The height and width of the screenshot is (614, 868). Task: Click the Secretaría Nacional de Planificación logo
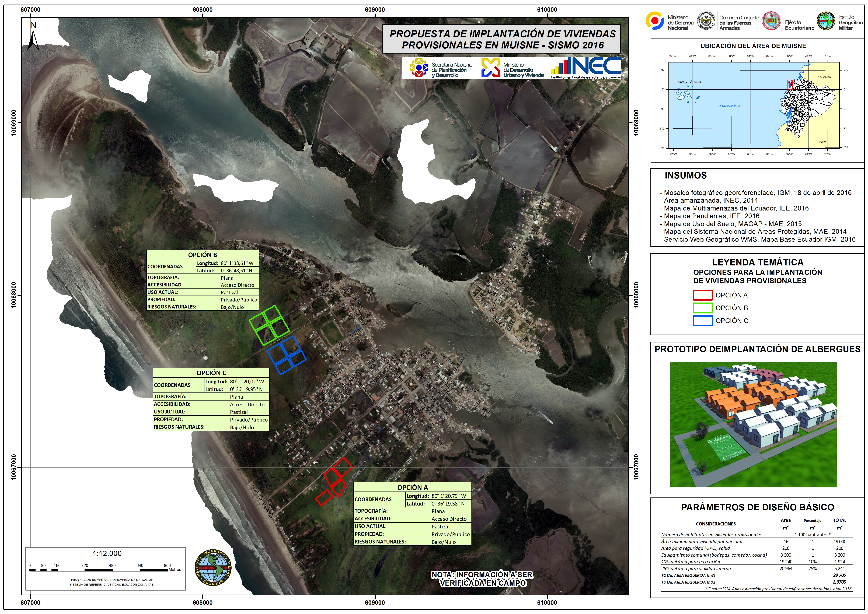point(419,68)
